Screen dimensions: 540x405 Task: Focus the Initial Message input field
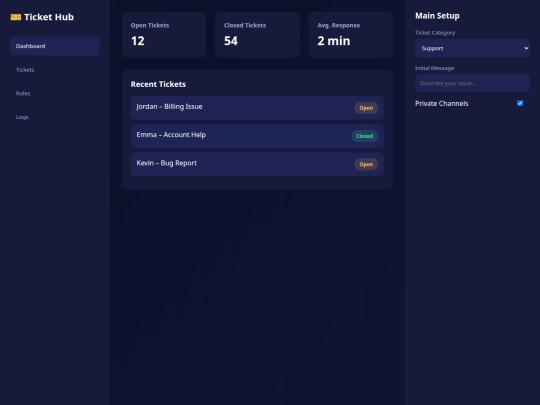click(472, 83)
